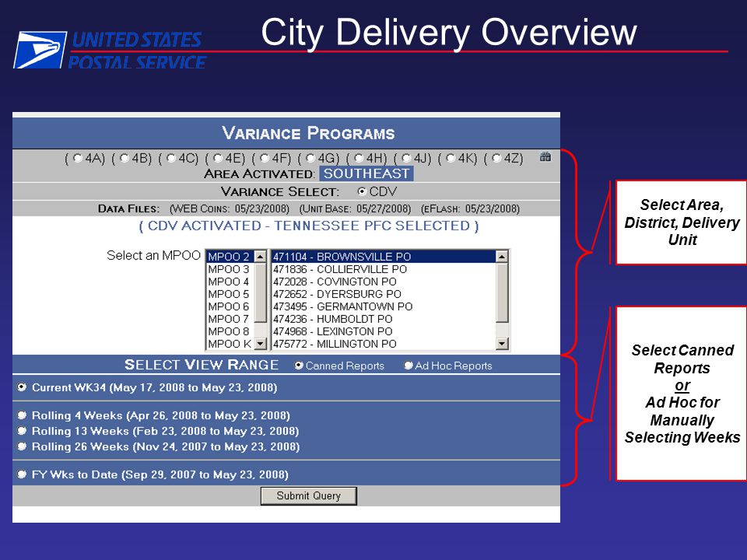
Task: Select 474968 - LEXINGTON PO
Action: (384, 331)
